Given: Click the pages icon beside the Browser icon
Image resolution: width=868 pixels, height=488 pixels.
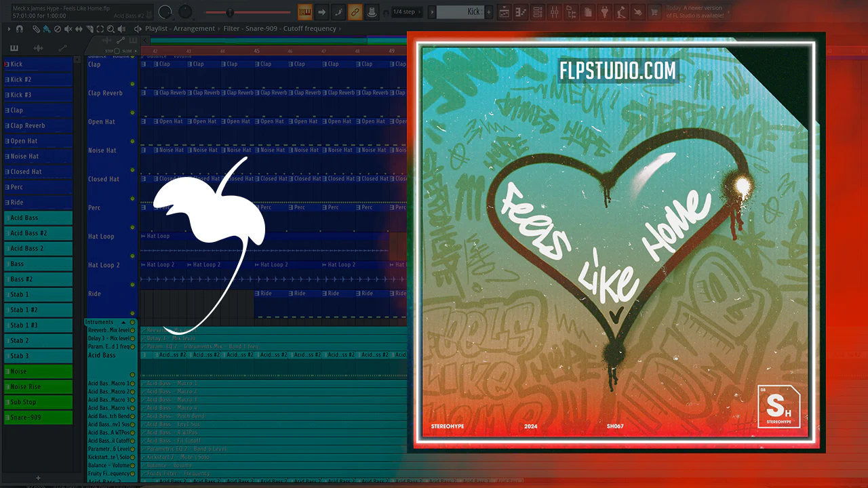Looking at the screenshot, I should pyautogui.click(x=589, y=12).
